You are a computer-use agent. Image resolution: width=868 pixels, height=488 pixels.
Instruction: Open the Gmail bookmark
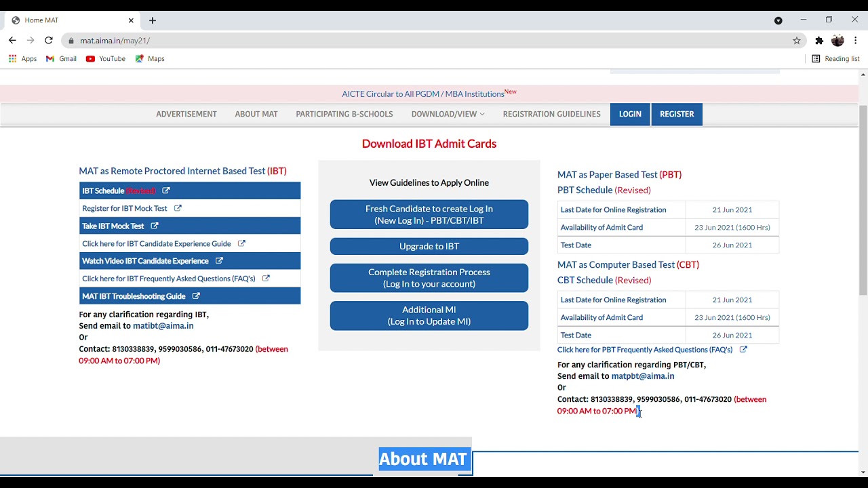[x=61, y=59]
